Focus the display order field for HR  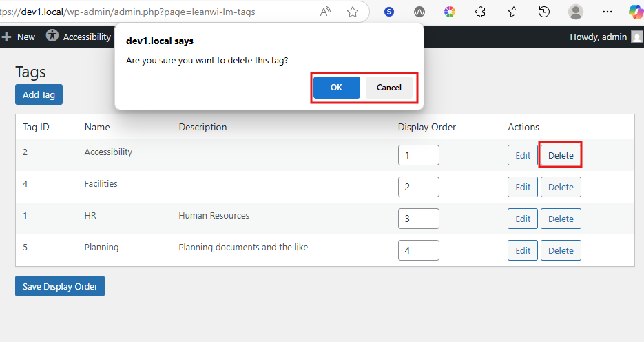click(419, 219)
